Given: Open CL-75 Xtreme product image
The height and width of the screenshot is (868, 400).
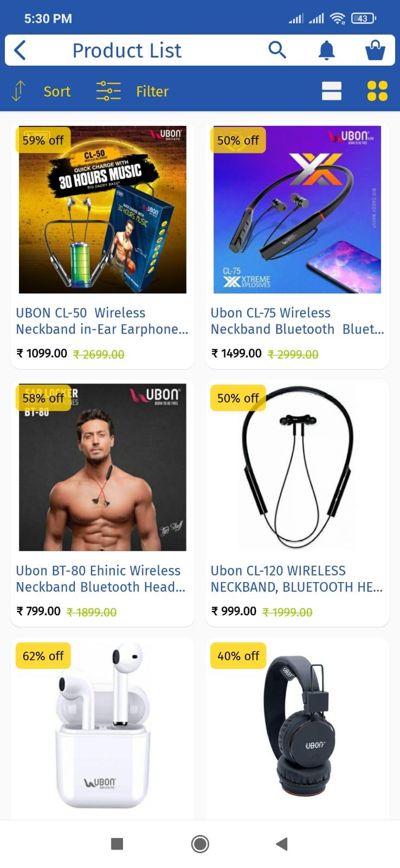Looking at the screenshot, I should click(297, 210).
